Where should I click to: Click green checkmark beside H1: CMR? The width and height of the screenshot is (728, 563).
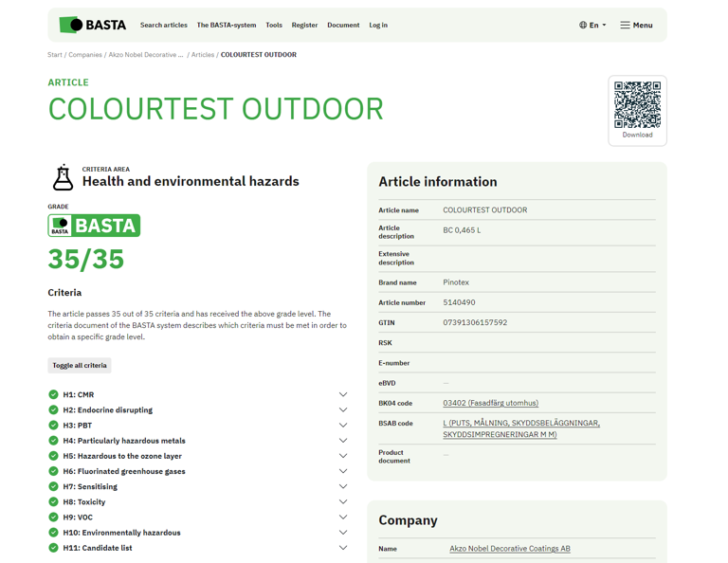coord(53,394)
